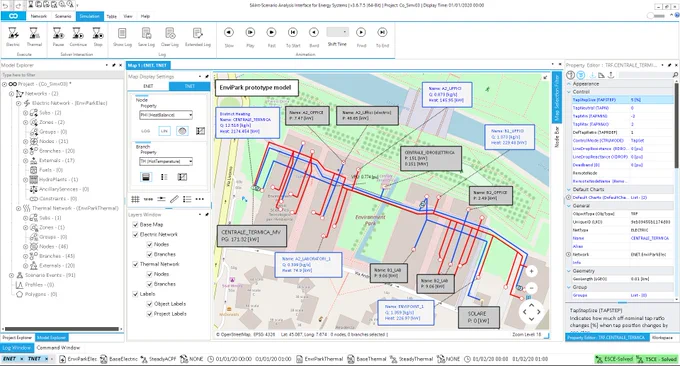Viewport: 680px width, 366px height.
Task: Toggle Base Map layer checkbox
Action: 135,225
